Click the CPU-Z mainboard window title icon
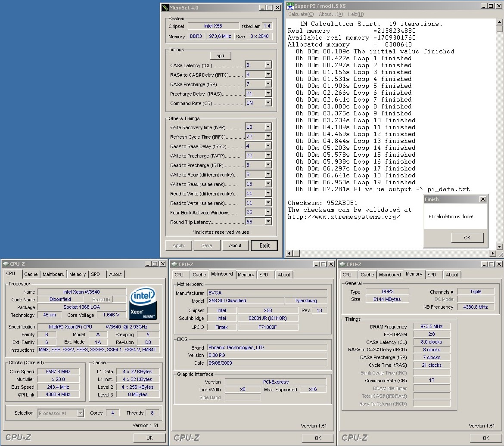The height and width of the screenshot is (446, 504). click(x=174, y=264)
